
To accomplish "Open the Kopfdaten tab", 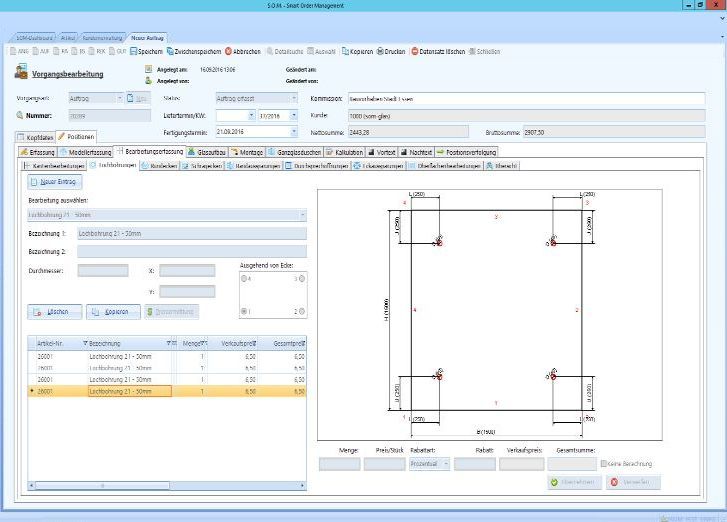I will [x=36, y=136].
